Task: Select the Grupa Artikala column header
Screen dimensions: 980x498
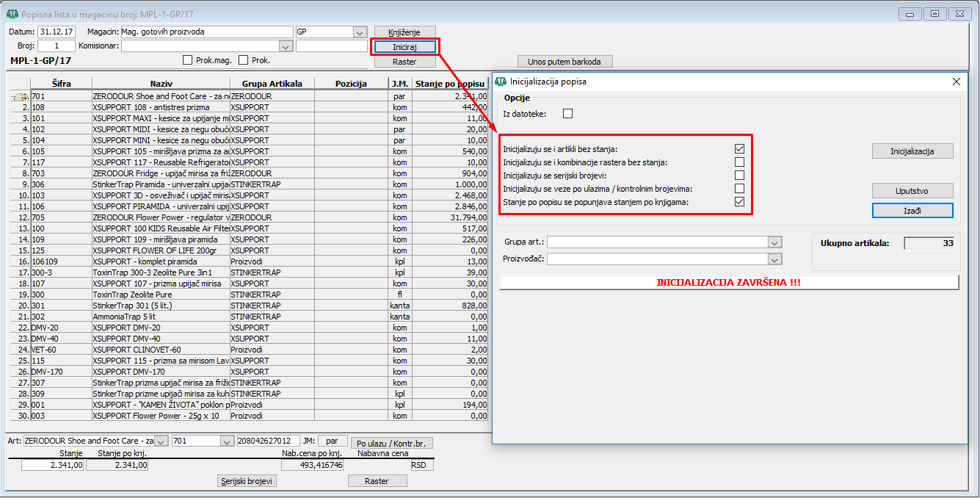Action: point(272,84)
